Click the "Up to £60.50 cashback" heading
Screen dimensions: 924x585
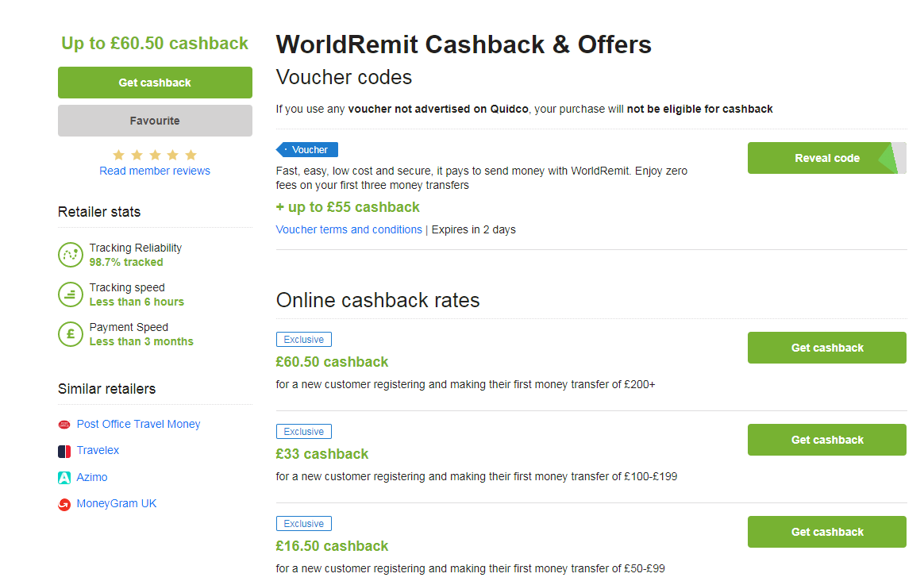[155, 43]
